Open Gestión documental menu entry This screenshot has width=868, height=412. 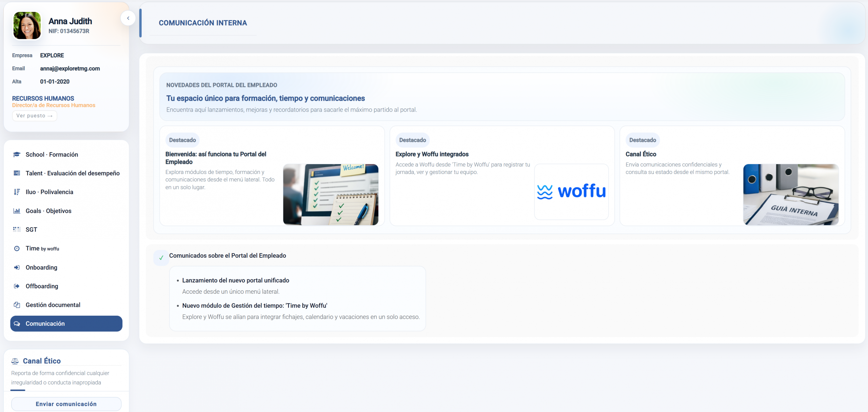[53, 305]
